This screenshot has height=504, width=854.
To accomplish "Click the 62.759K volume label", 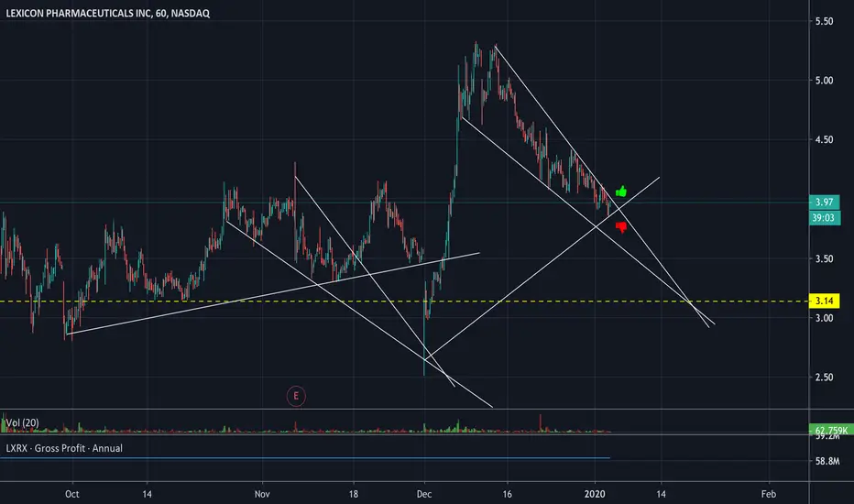I will coord(831,430).
